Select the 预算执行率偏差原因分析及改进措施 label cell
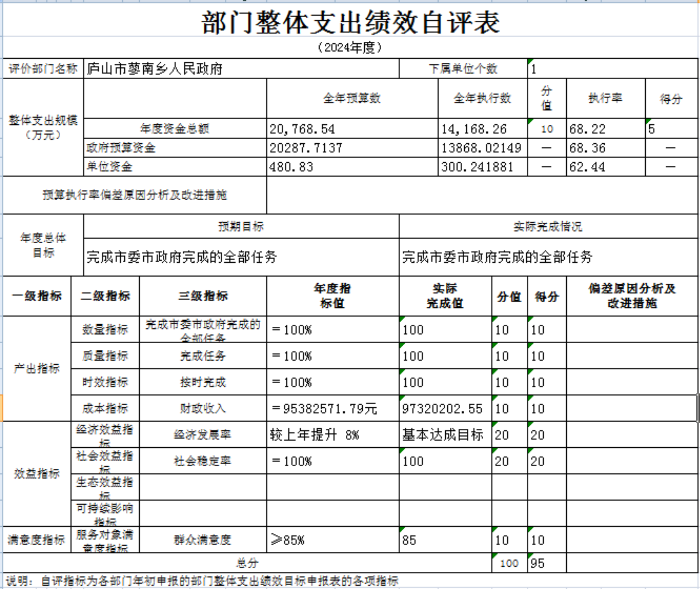 135,195
